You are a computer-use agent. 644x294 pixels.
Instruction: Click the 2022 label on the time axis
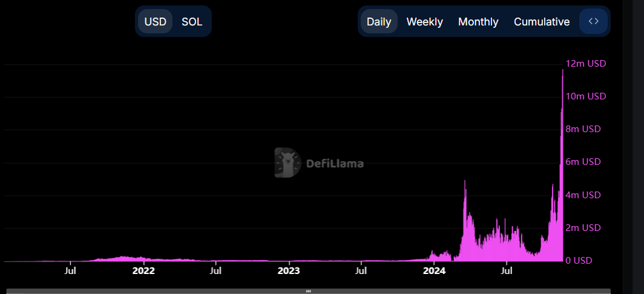click(x=143, y=270)
